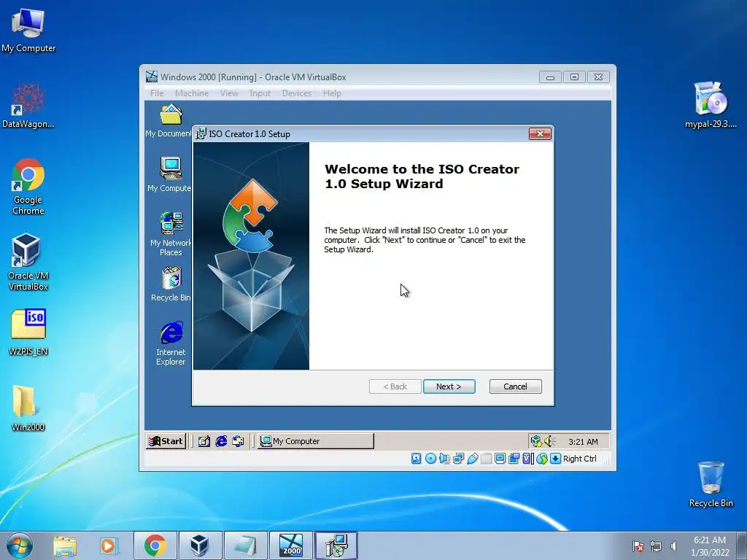The image size is (747, 560).
Task: Select Win2000 folder on desktop
Action: click(x=28, y=408)
